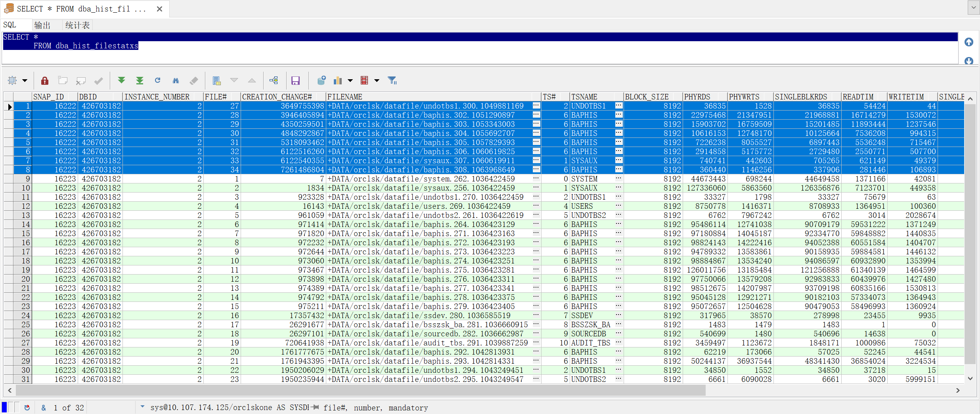Select row number 9 header
980x414 pixels.
[x=23, y=179]
